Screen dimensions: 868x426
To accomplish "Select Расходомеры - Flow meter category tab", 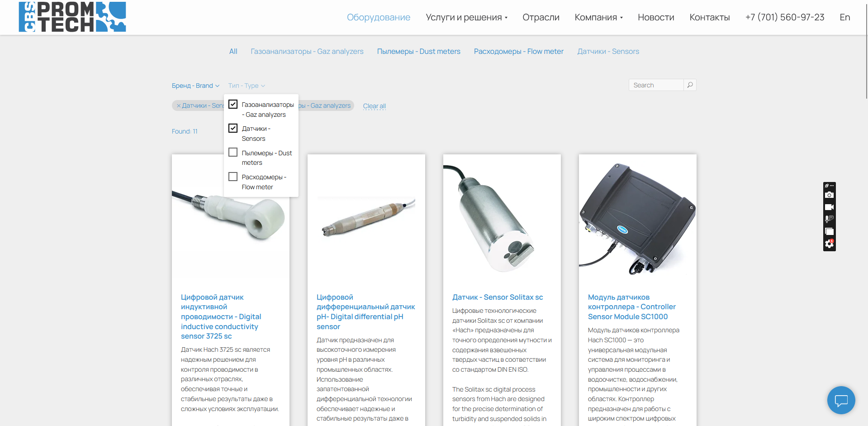I will [x=519, y=51].
